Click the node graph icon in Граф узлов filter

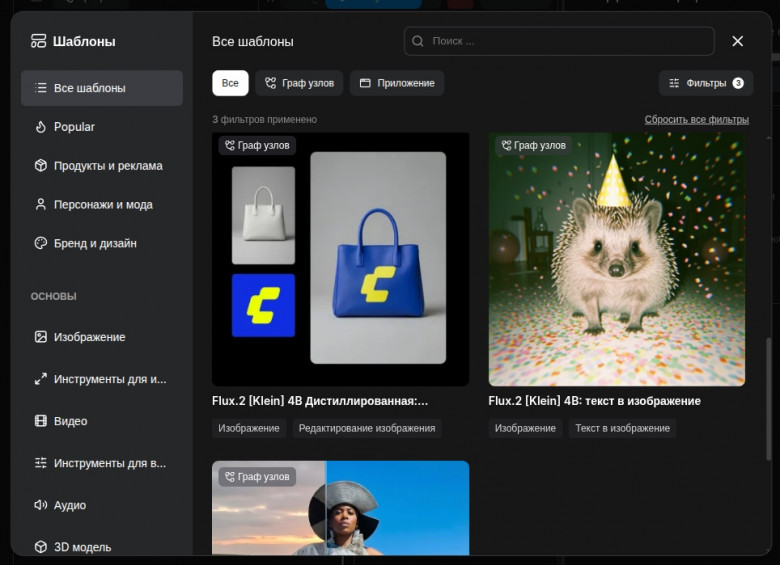pyautogui.click(x=271, y=83)
